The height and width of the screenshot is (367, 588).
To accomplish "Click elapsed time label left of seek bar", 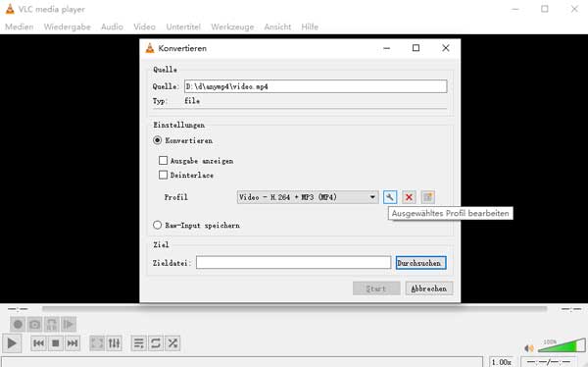I will (x=18, y=309).
